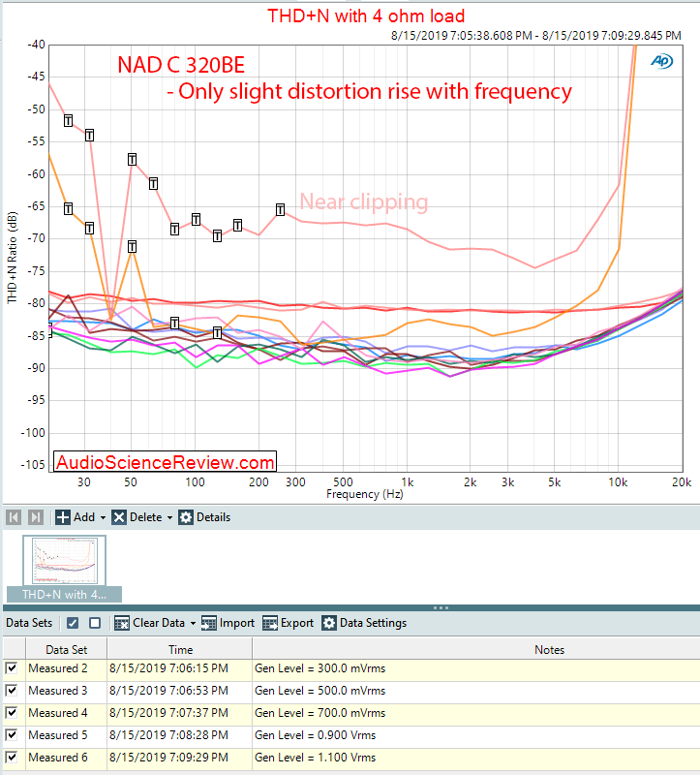Screen dimensions: 700x775
Task: Toggle the Measured 3 checkbox
Action: (x=12, y=691)
